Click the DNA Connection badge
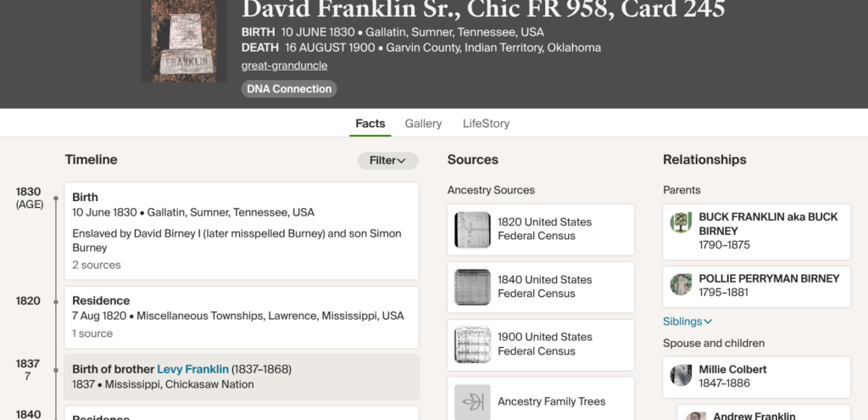 (289, 89)
